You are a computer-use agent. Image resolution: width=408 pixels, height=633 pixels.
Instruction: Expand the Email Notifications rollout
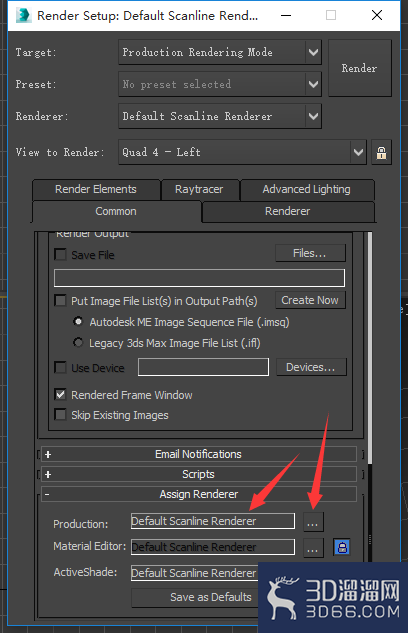tap(199, 454)
